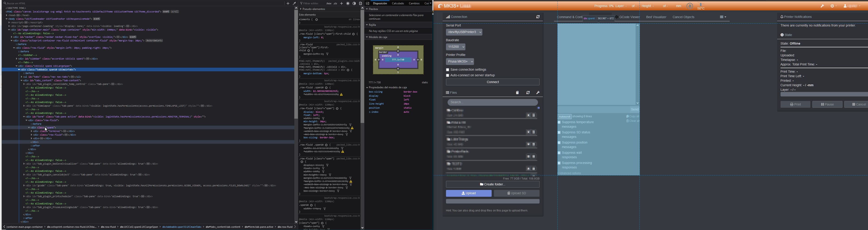This screenshot has width=868, height=230.
Task: Open the Baudrate dropdown
Action: pyautogui.click(x=455, y=47)
